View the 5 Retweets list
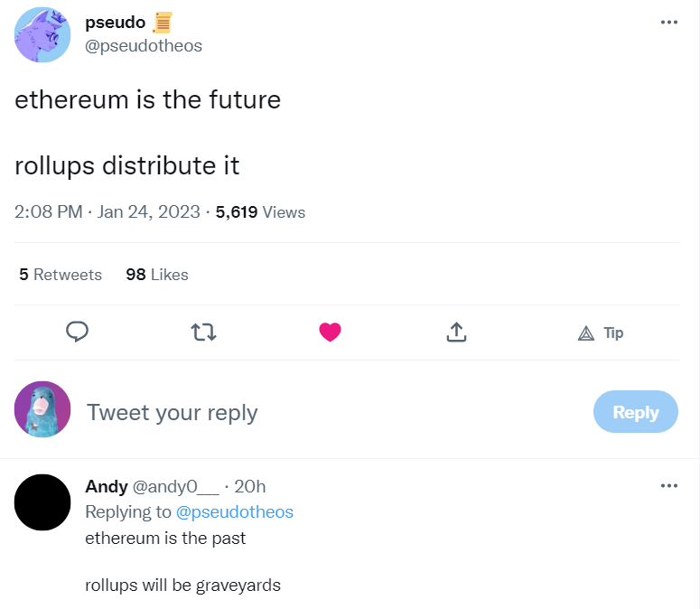 click(61, 275)
